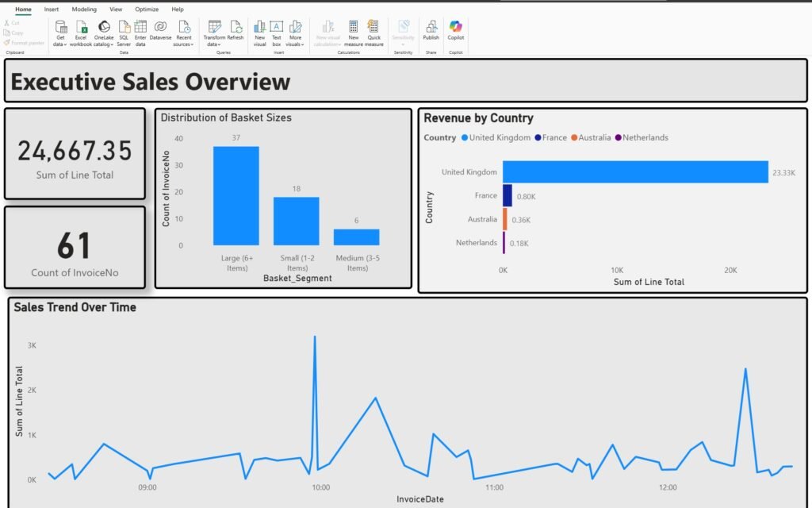Open the Optimize ribbon tab

pyautogui.click(x=147, y=10)
